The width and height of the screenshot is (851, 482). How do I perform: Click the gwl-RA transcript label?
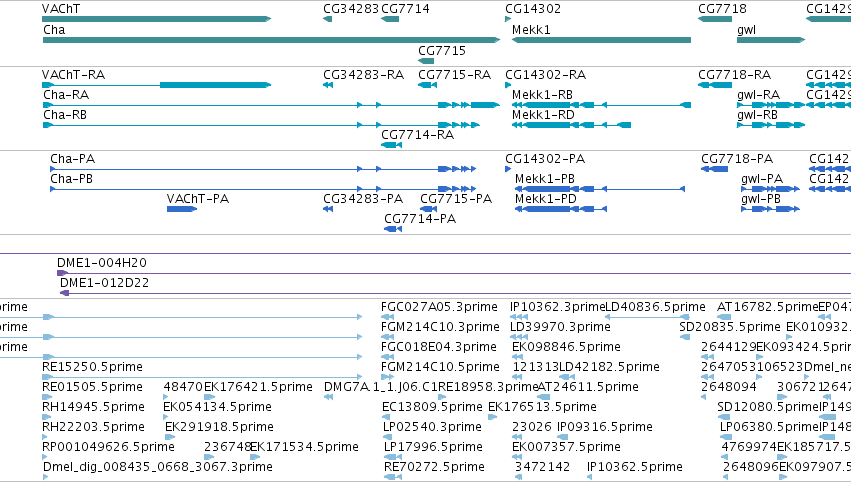pyautogui.click(x=758, y=94)
